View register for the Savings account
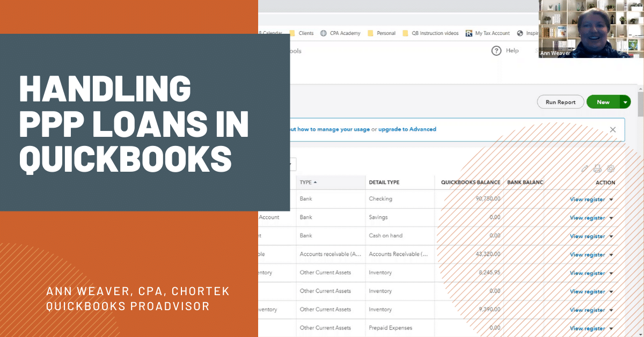The height and width of the screenshot is (337, 644). [x=587, y=218]
